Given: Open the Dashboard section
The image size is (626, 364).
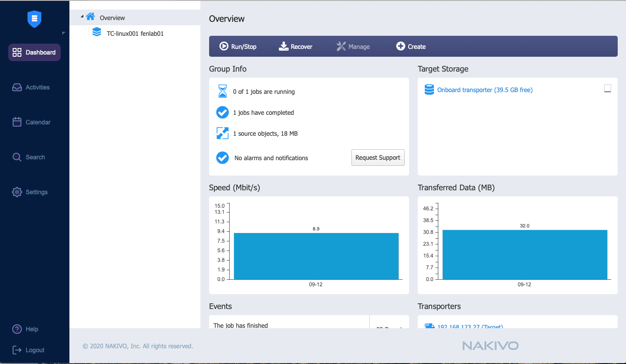Looking at the screenshot, I should click(34, 52).
